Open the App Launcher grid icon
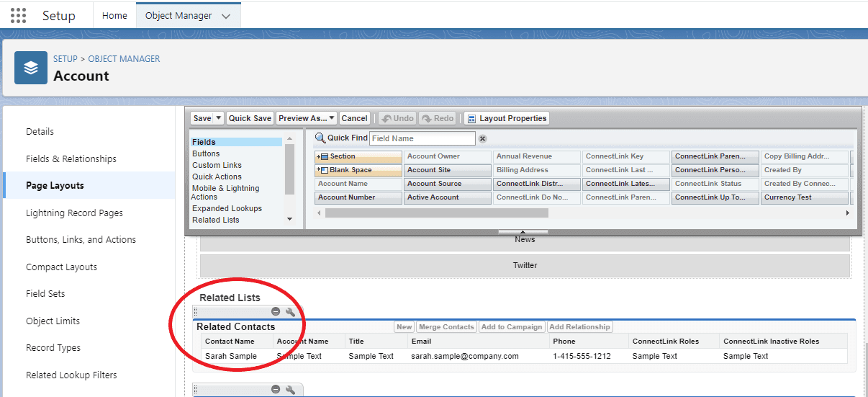The width and height of the screenshot is (868, 397). click(19, 15)
